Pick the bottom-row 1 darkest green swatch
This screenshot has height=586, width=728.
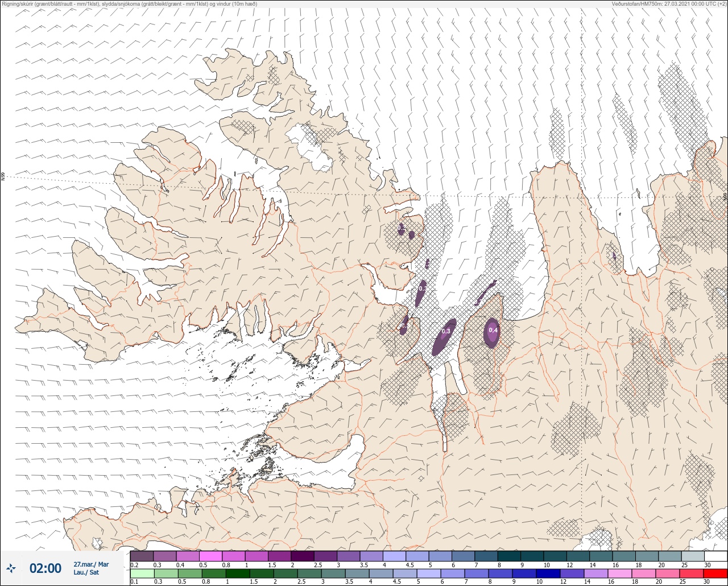[238, 573]
